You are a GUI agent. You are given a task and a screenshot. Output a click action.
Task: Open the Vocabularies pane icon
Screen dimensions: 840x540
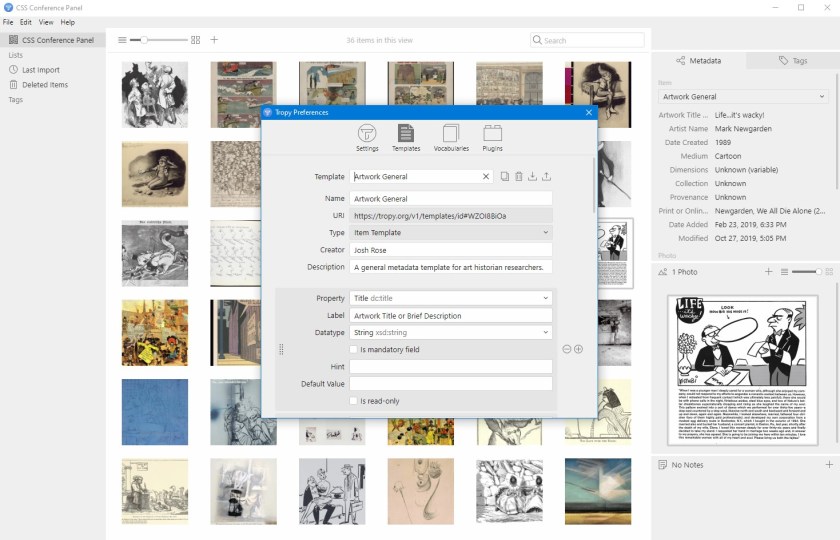pos(450,137)
